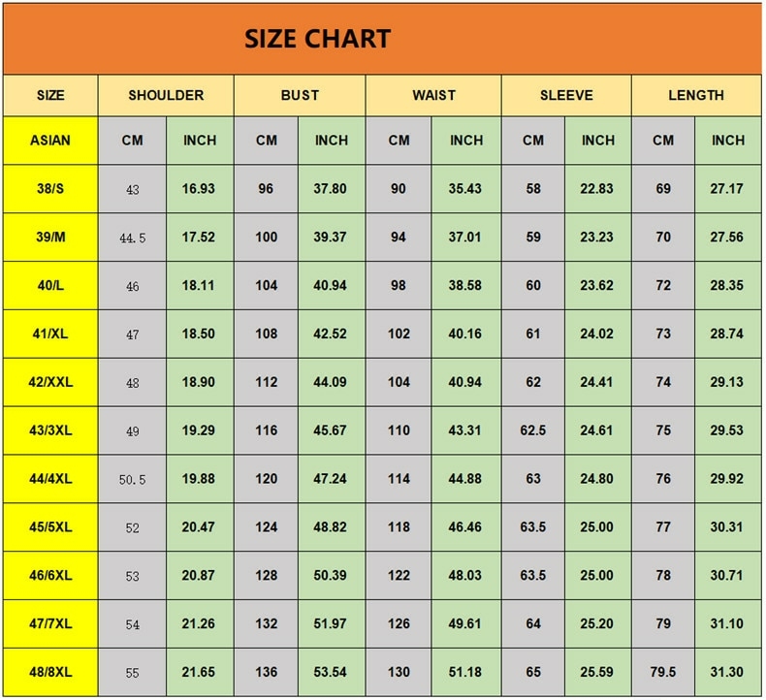The image size is (766, 700).
Task: Click the SIZE CHART title banner
Action: pos(382,39)
